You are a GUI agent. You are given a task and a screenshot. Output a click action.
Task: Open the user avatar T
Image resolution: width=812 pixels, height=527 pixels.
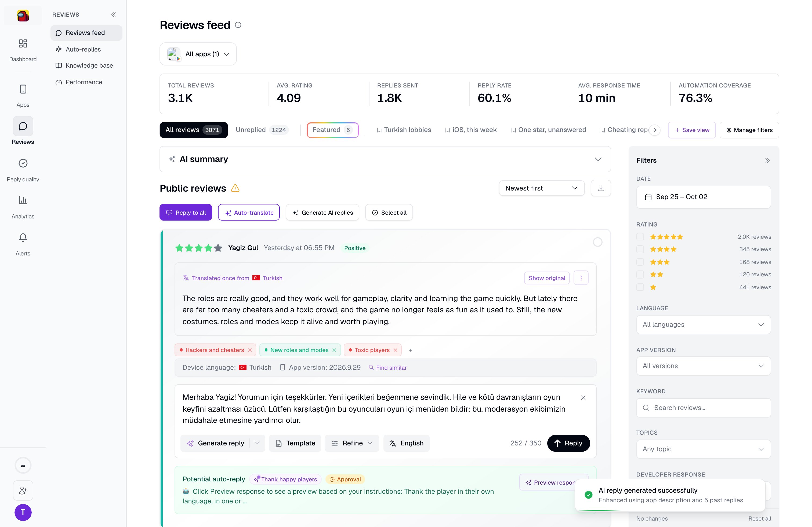[23, 512]
